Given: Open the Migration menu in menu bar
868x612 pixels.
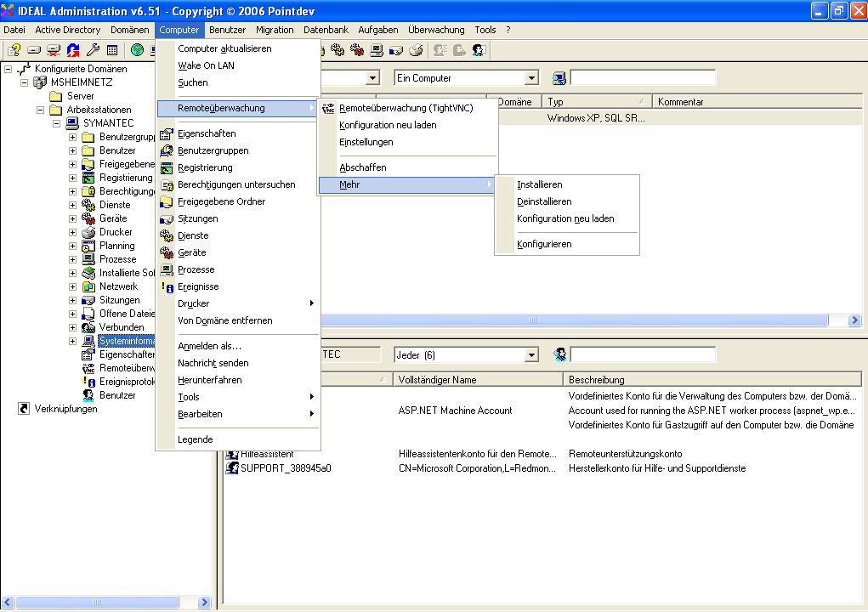Looking at the screenshot, I should (275, 30).
